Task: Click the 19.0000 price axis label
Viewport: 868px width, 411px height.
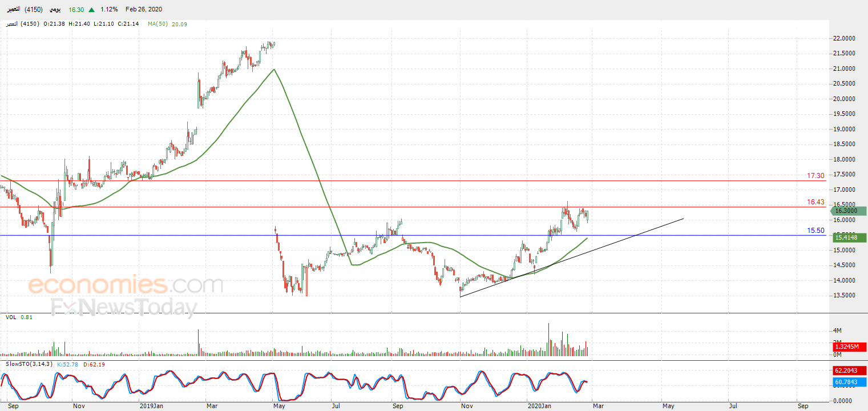Action: pos(844,129)
